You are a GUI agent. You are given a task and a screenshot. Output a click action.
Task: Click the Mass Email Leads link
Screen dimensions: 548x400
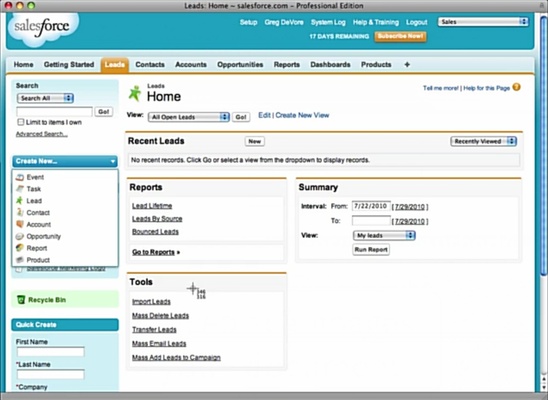pyautogui.click(x=159, y=343)
